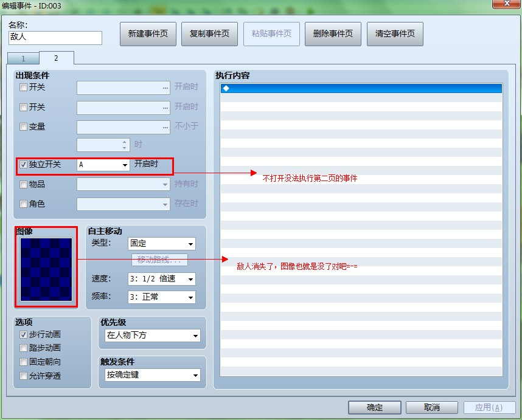The width and height of the screenshot is (522, 420).
Task: Open the 类型 movement type dropdown
Action: click(162, 244)
